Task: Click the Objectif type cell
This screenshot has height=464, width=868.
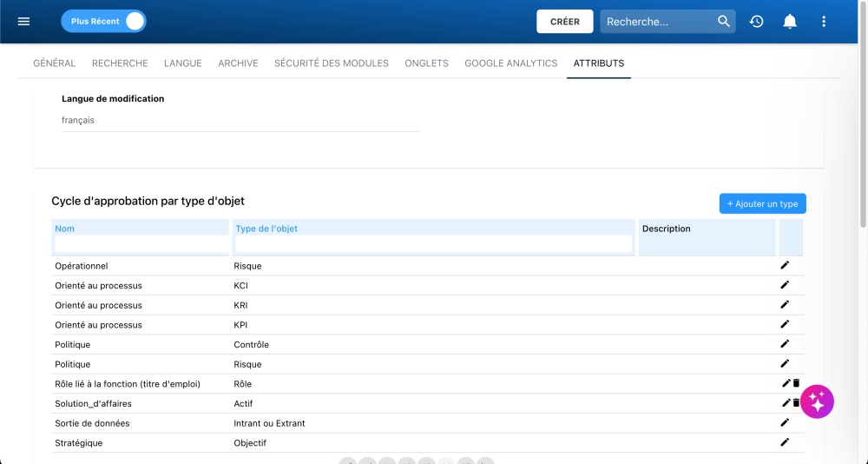Action: (250, 443)
